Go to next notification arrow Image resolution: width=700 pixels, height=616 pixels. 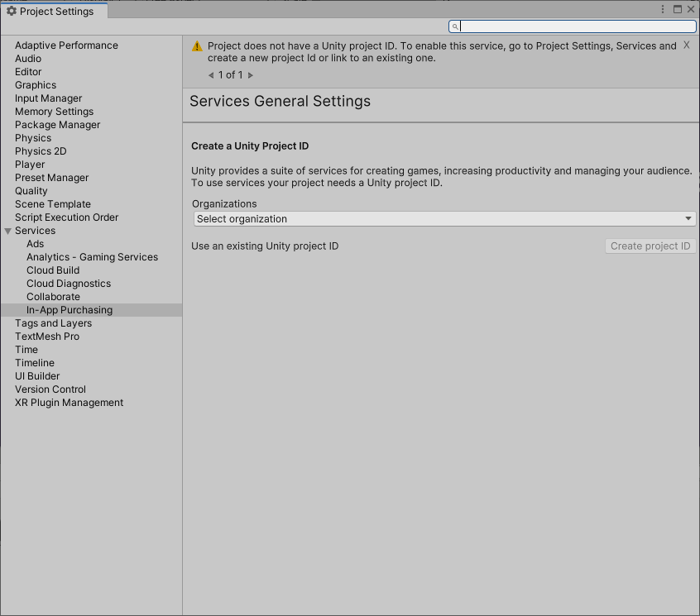(x=251, y=75)
